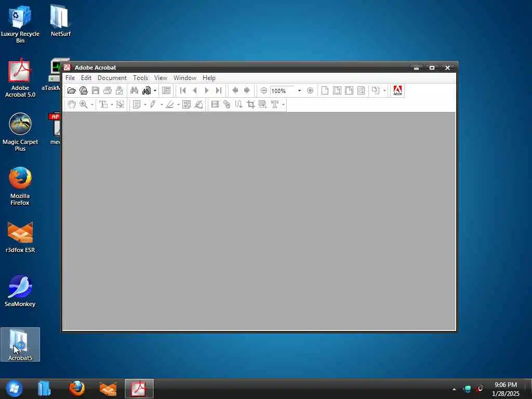Open dropdown arrow beside Search icon
Viewport: 532px width, 399px height.
(155, 90)
